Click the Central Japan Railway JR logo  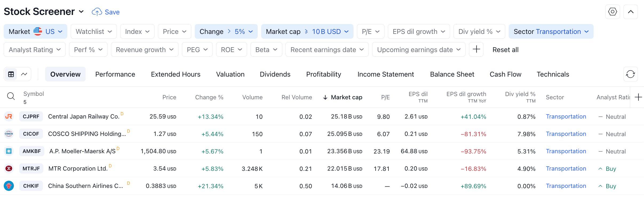pos(9,117)
